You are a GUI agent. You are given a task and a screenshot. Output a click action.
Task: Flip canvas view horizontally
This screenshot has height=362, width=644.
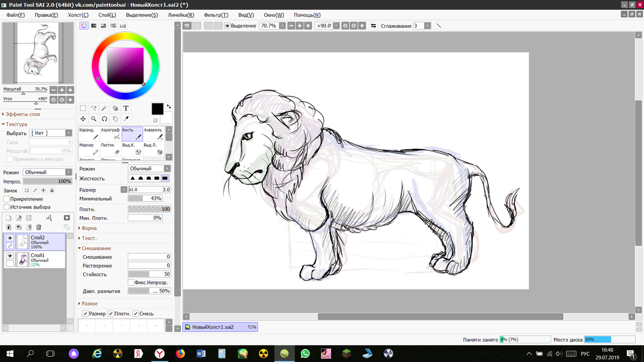pos(374,26)
